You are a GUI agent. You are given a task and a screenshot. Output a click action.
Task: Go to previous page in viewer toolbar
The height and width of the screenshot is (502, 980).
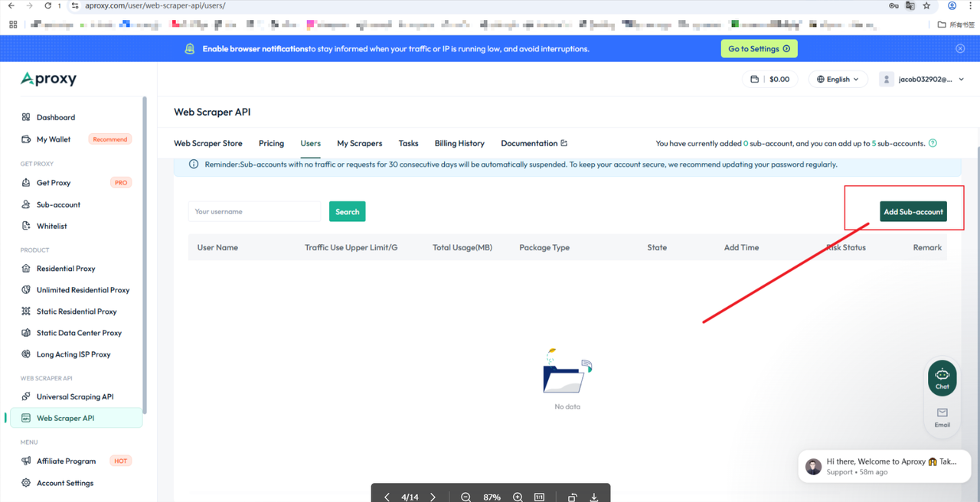click(387, 497)
